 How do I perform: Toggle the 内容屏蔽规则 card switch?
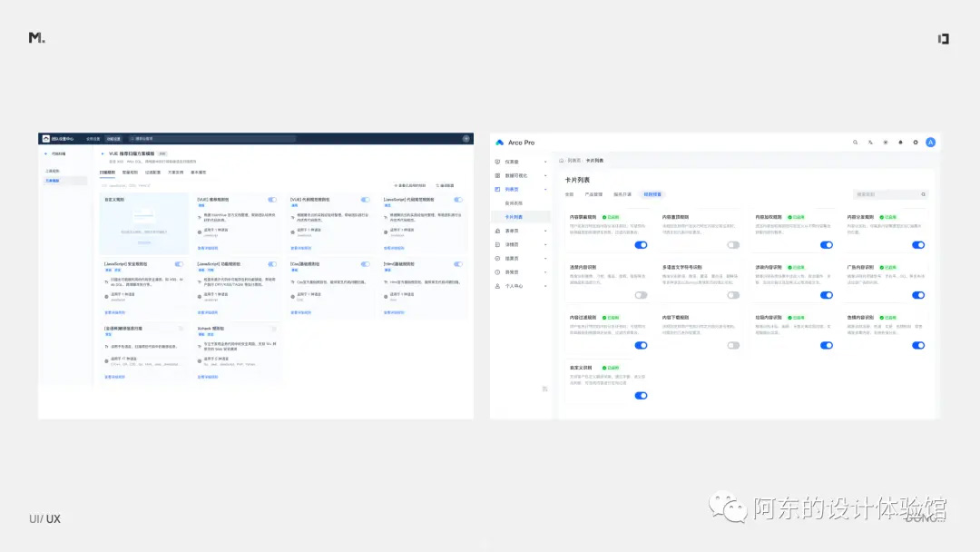[641, 245]
